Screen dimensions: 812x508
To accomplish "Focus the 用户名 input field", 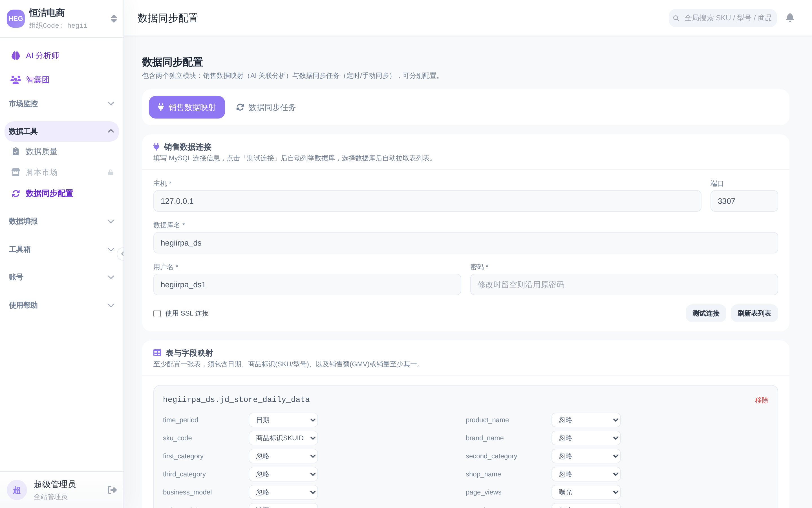I will click(307, 284).
